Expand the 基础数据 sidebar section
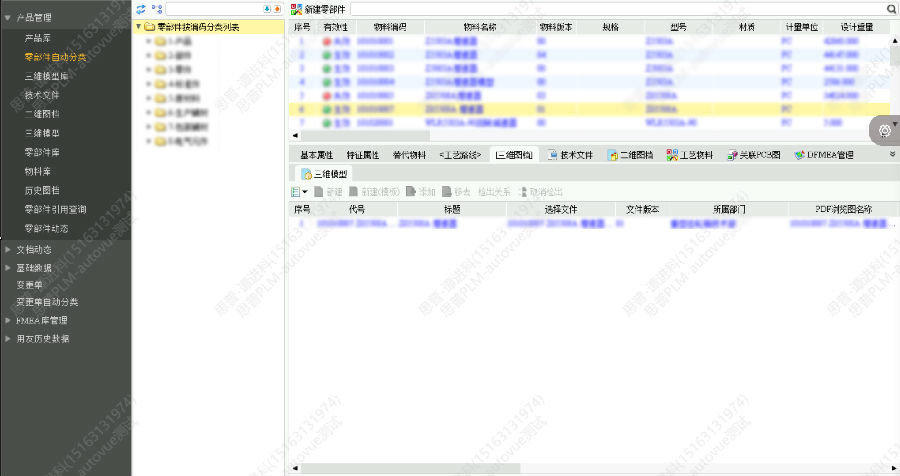The image size is (900, 476). [x=7, y=268]
